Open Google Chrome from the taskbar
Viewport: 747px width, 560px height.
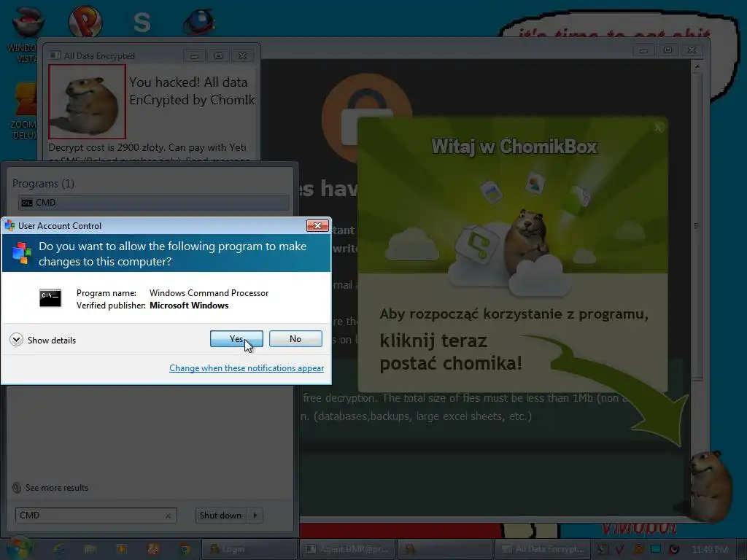pos(185,549)
